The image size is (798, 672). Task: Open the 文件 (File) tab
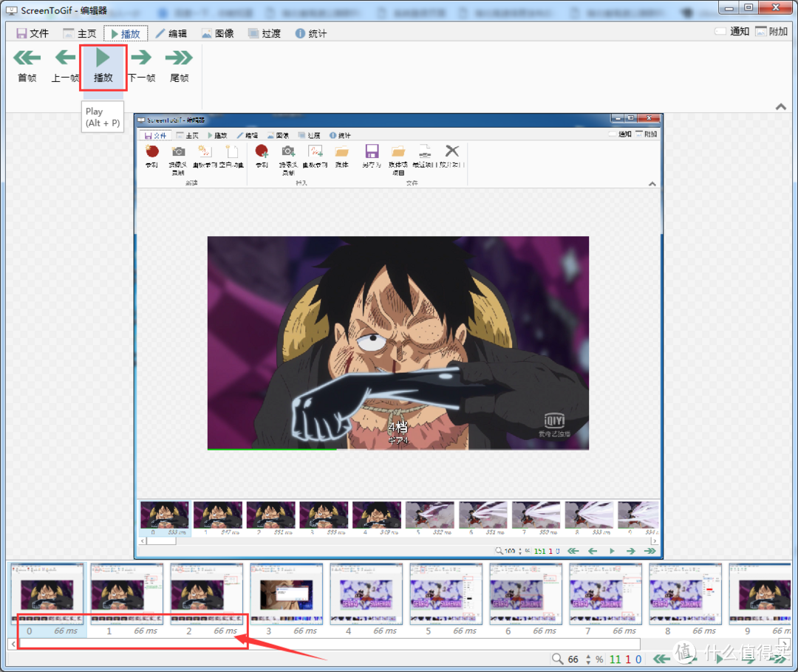pyautogui.click(x=33, y=33)
